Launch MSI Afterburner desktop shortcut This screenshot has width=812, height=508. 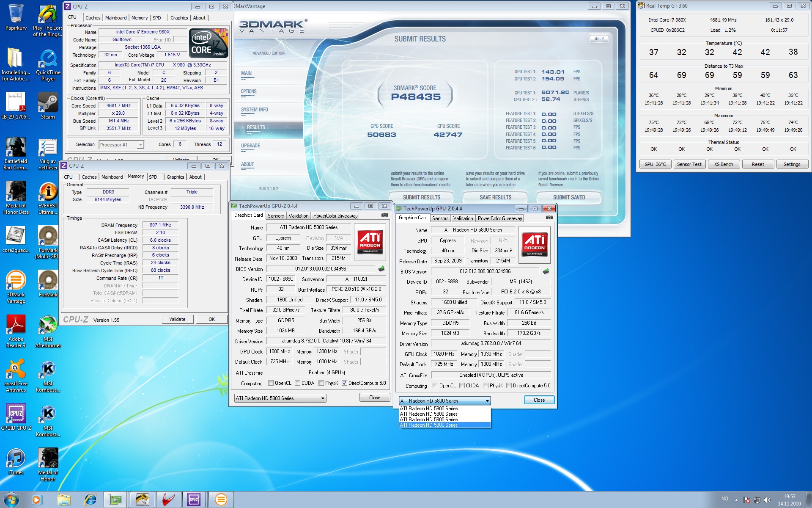(x=48, y=331)
